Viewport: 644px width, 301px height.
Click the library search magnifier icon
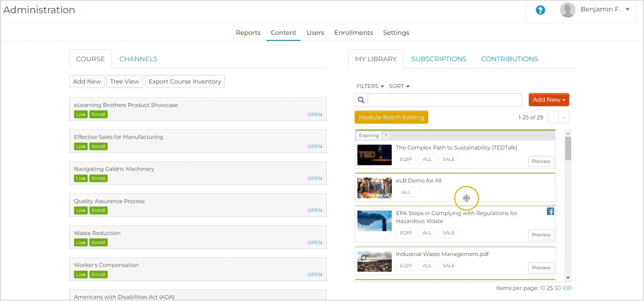(x=361, y=100)
